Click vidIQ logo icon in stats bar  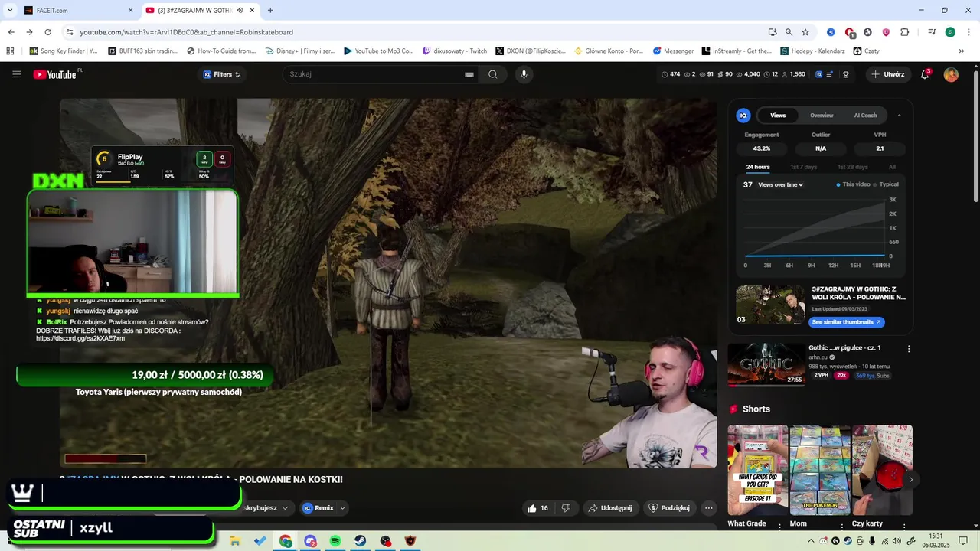[x=818, y=74]
